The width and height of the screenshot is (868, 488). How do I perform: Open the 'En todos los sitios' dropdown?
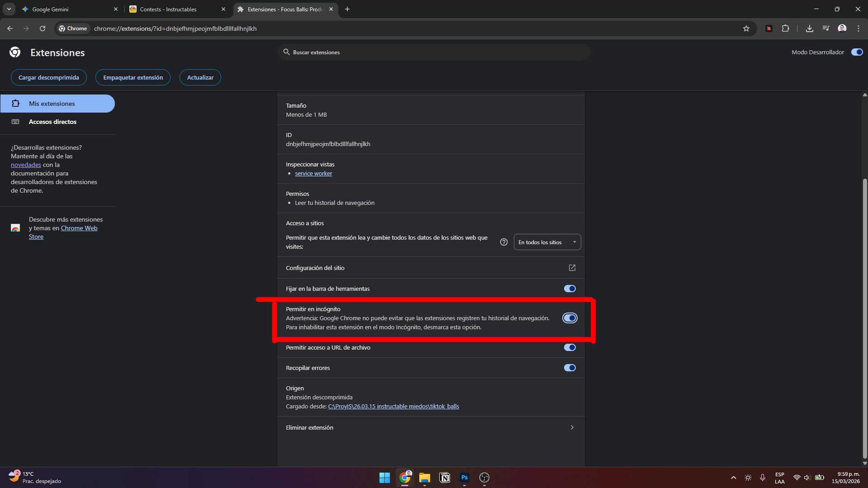click(547, 242)
